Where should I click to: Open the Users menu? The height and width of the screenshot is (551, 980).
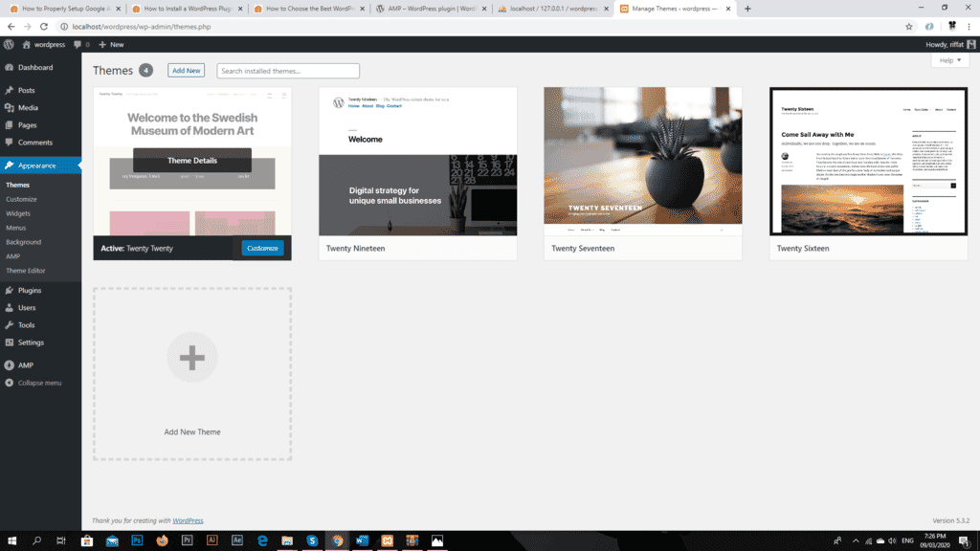(27, 308)
